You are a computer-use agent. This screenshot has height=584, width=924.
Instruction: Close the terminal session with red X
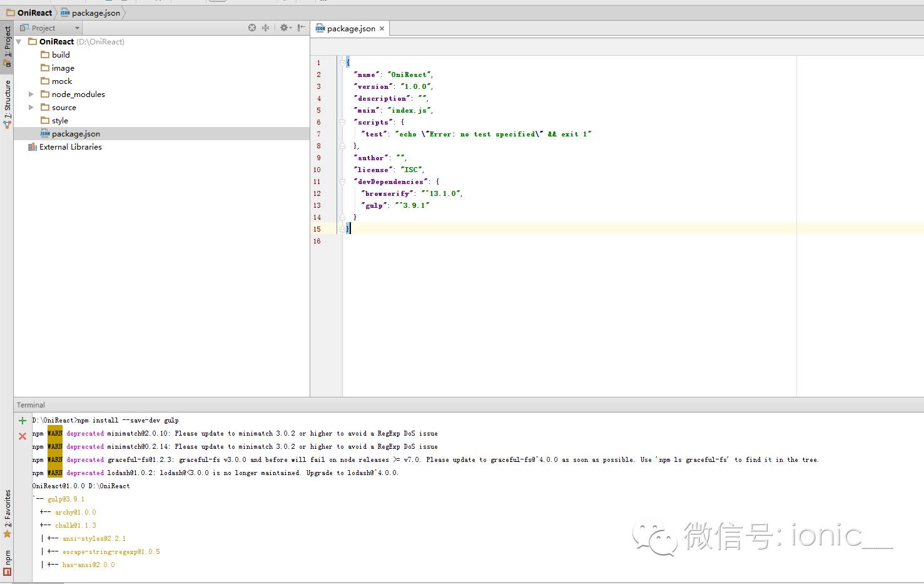(23, 436)
